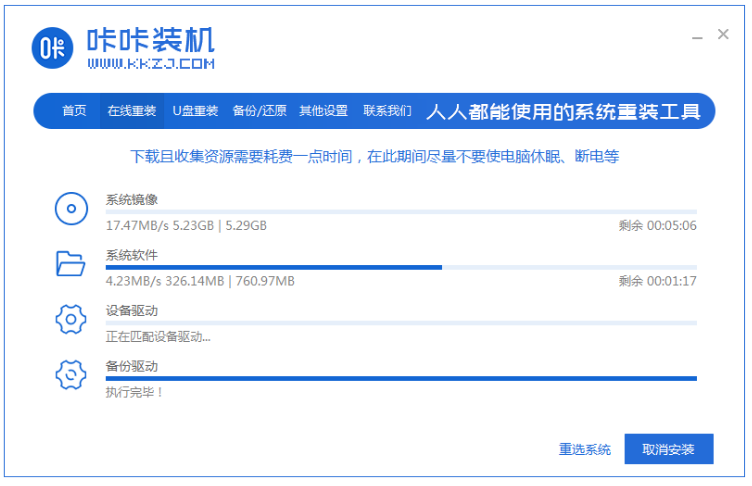752x486 pixels.
Task: Click the www.kkzj.com website text
Action: pyautogui.click(x=151, y=64)
